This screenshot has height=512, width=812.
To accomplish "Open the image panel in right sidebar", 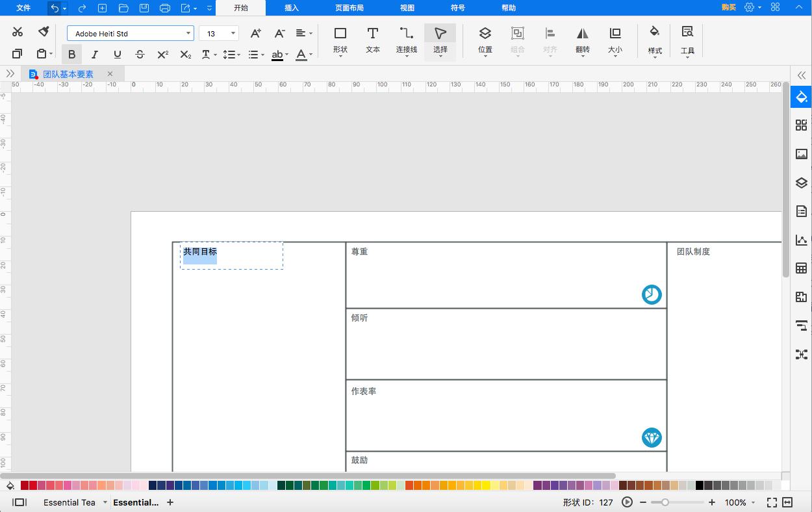I will 801,154.
